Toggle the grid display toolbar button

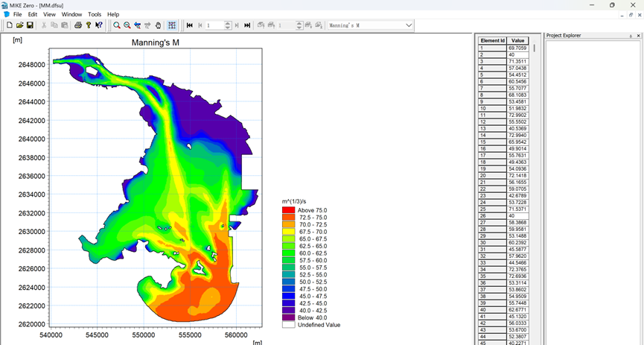172,25
